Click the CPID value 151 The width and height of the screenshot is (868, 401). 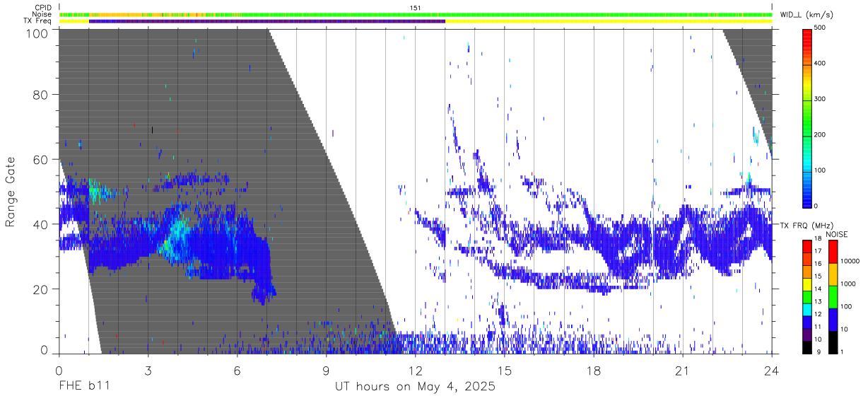coord(416,8)
